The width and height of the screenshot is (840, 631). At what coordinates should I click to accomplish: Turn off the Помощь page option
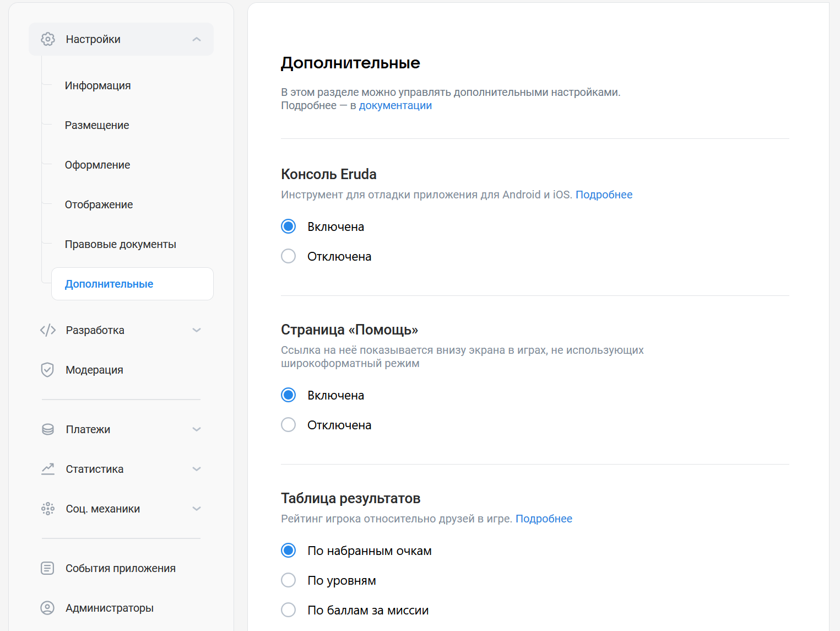tap(288, 424)
